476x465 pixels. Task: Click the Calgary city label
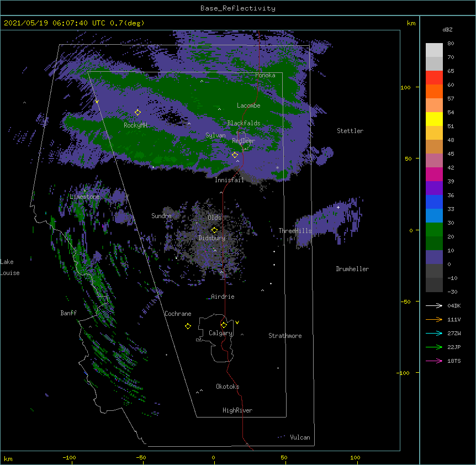tap(221, 333)
